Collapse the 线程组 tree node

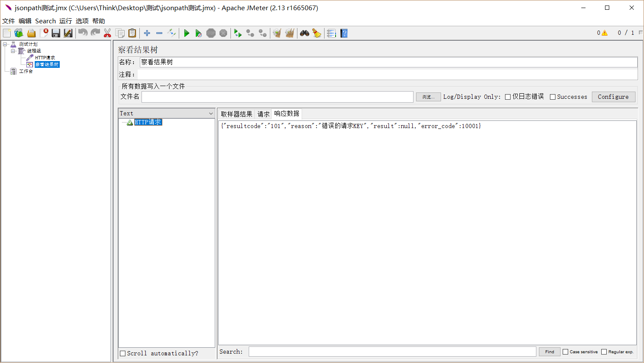13,51
